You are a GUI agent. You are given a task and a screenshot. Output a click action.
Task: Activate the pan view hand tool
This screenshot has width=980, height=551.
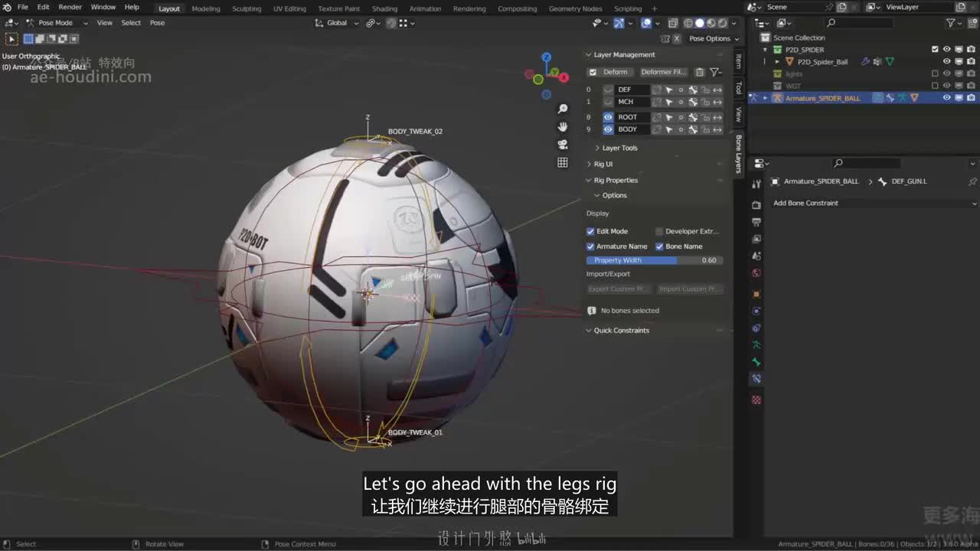pyautogui.click(x=563, y=126)
